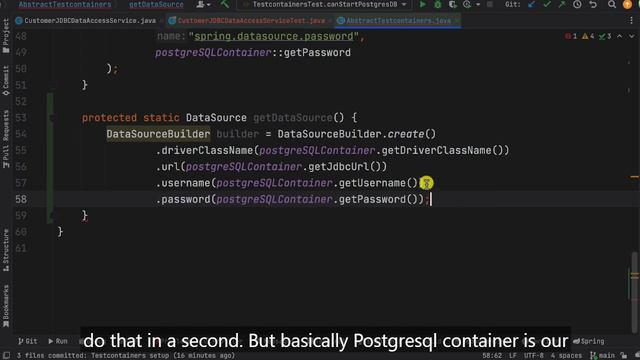Open Search Everywhere magnifier
This screenshot has width=640, height=360.
click(611, 4)
